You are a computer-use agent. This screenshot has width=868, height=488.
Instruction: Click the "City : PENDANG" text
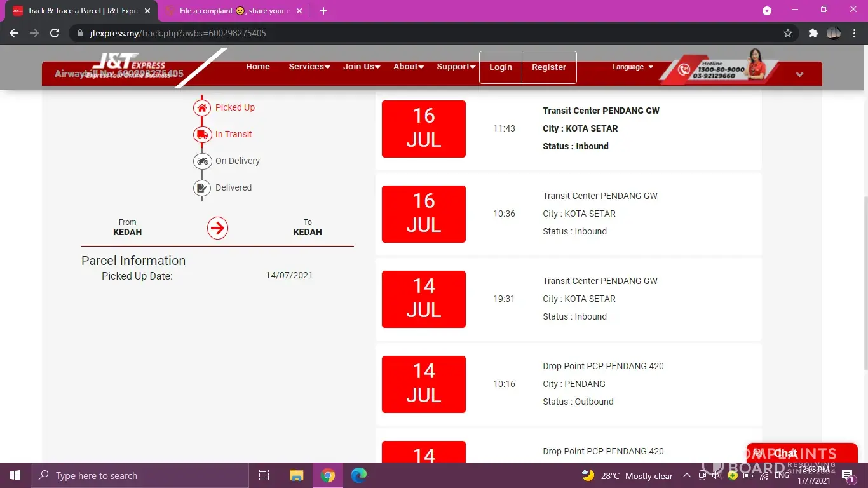(x=574, y=384)
